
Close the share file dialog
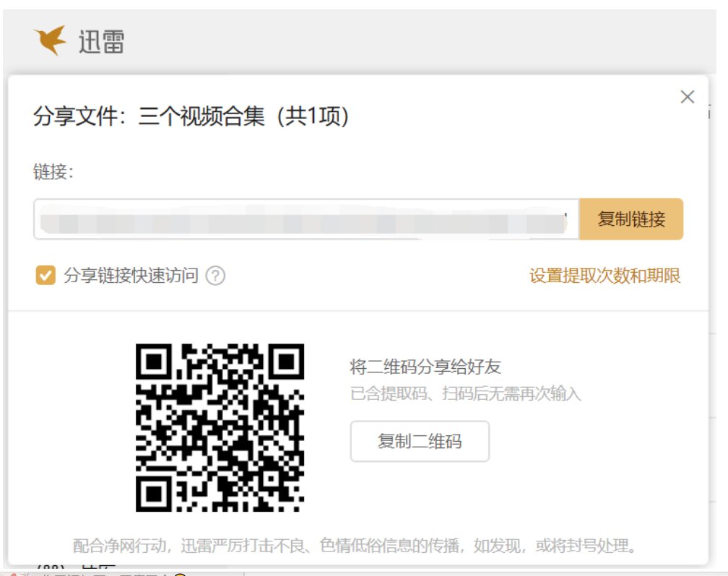pos(687,97)
